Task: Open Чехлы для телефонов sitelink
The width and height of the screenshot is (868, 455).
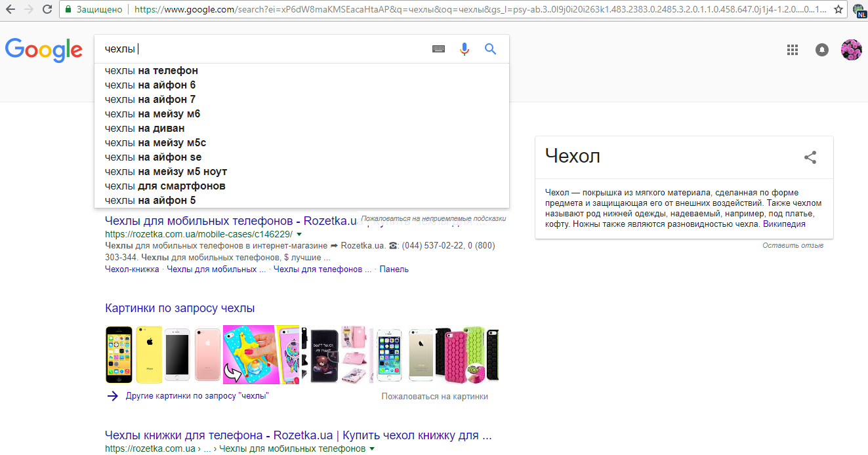Action: (322, 269)
